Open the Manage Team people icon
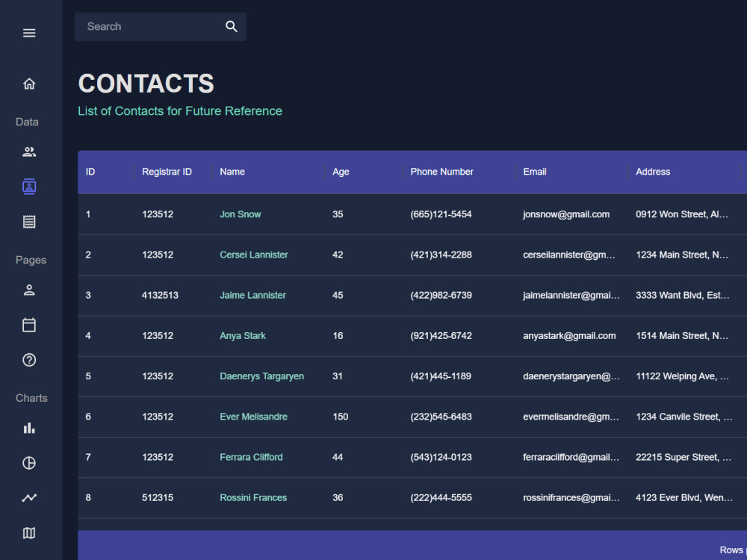Image resolution: width=747 pixels, height=560 pixels. 29,152
